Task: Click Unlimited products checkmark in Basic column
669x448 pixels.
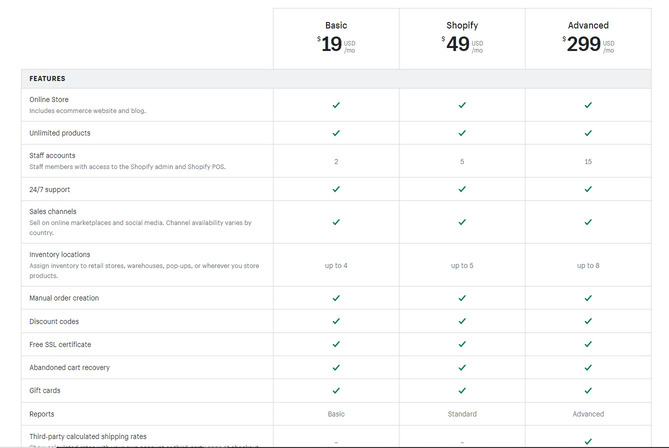Action: pyautogui.click(x=336, y=133)
